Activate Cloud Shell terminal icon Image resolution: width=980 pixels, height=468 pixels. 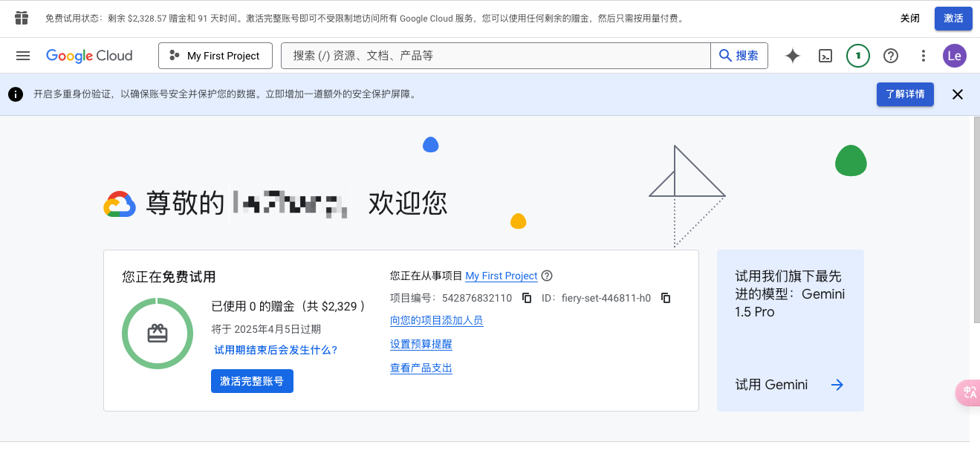click(825, 56)
